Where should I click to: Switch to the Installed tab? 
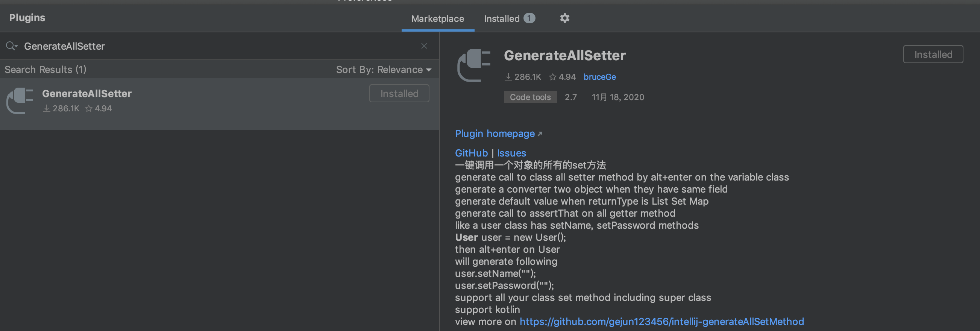pos(502,18)
